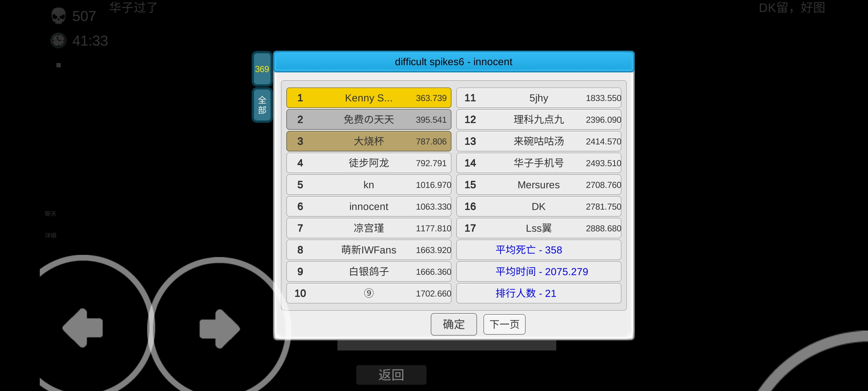
Task: Tap the 41:33 elapsed time
Action: (90, 41)
